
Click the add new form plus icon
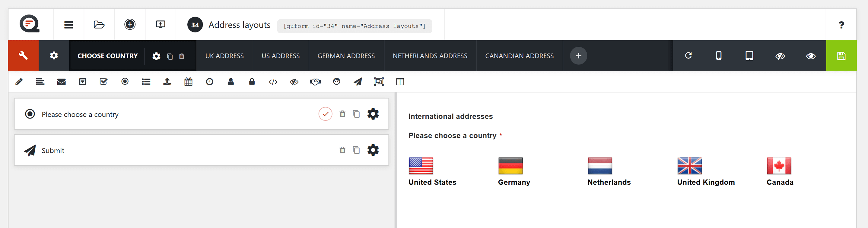[130, 24]
